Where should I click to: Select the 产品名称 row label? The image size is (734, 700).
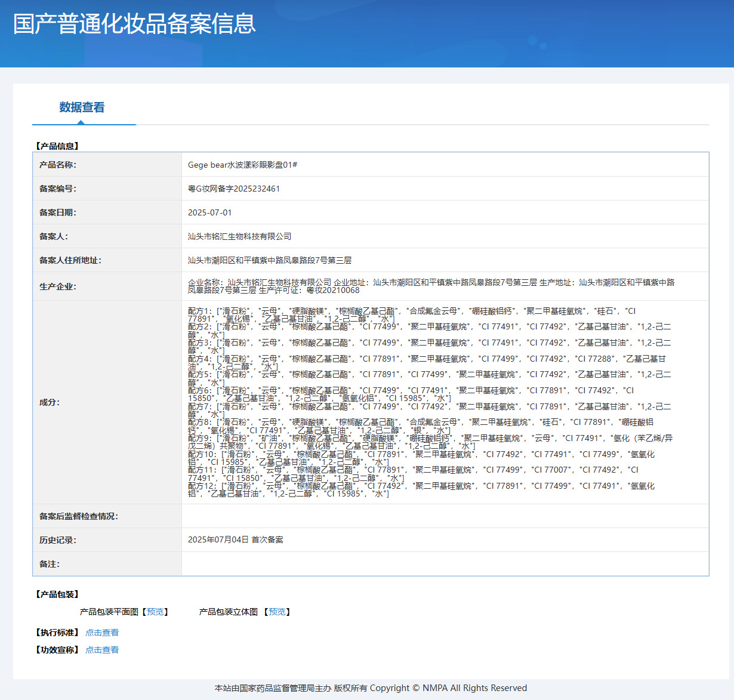pos(58,165)
